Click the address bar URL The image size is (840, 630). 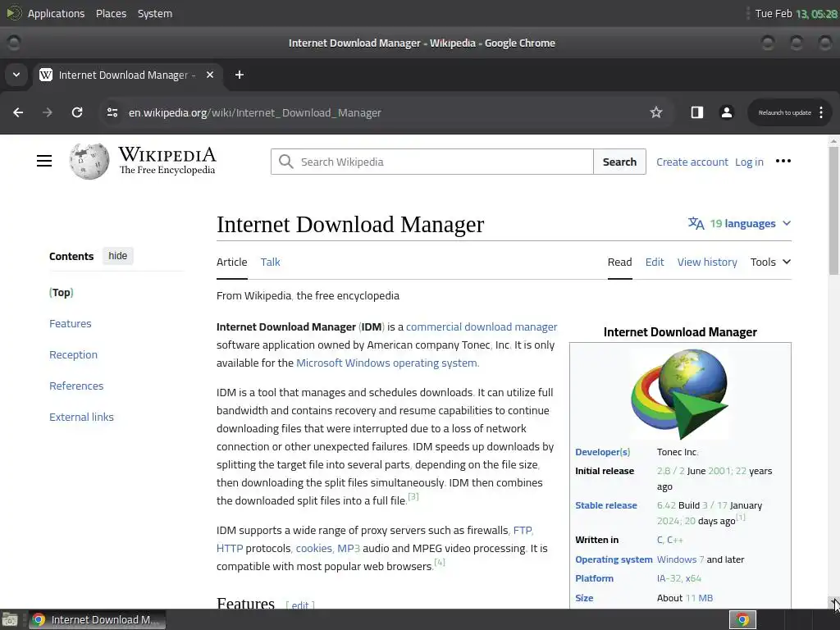point(255,112)
